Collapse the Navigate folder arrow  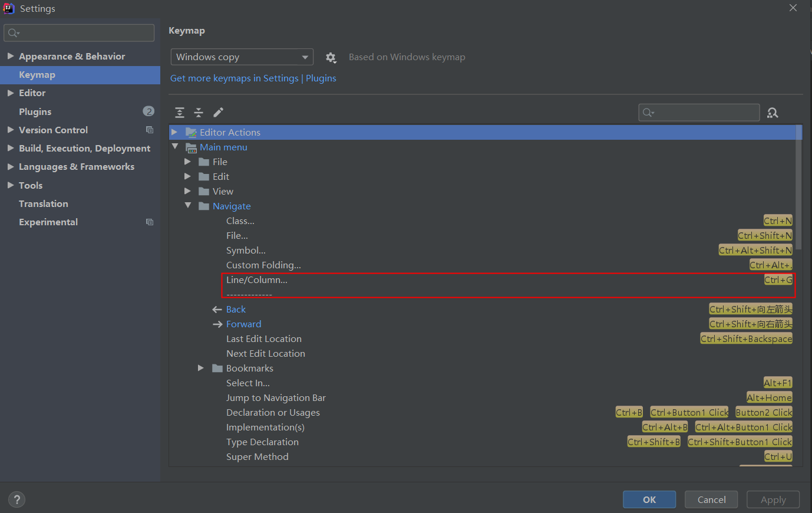pos(187,205)
